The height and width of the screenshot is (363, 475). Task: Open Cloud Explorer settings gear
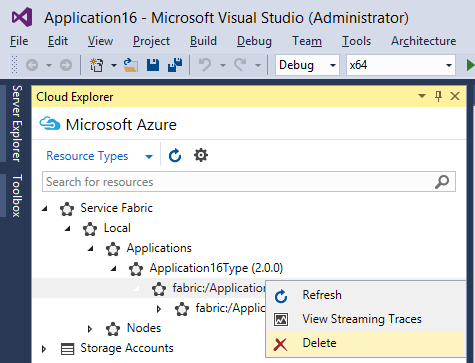(201, 155)
